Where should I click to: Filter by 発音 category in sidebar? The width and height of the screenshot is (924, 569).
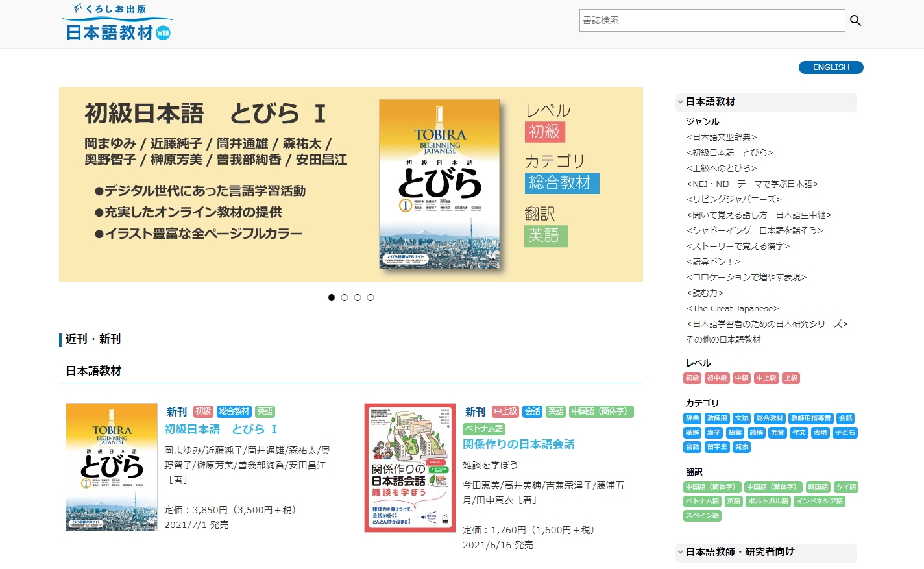[x=777, y=433]
